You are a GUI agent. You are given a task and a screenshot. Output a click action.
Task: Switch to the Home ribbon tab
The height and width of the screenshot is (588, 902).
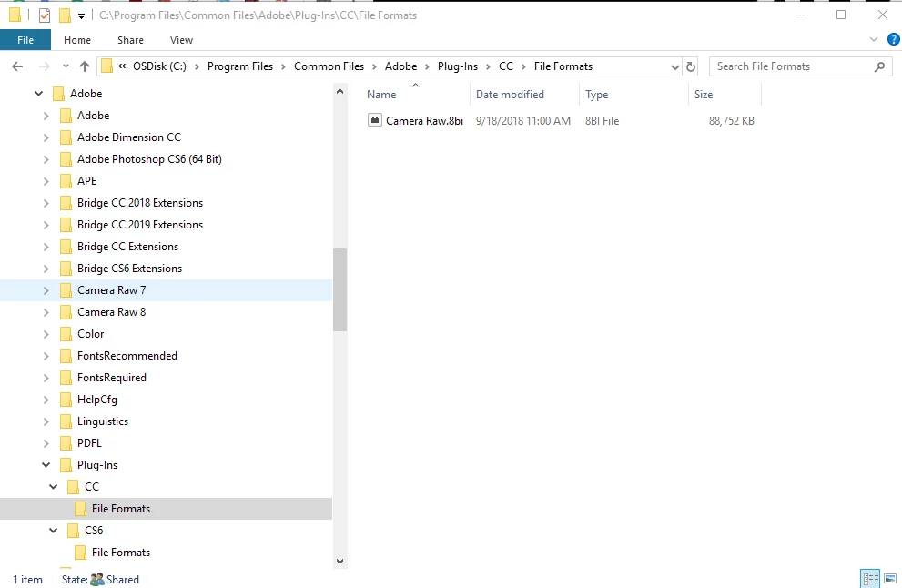77,40
